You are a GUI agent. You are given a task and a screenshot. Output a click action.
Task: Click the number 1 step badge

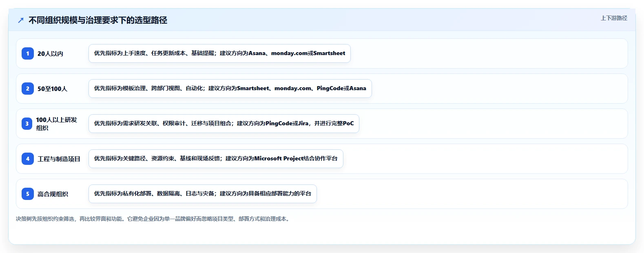point(28,53)
